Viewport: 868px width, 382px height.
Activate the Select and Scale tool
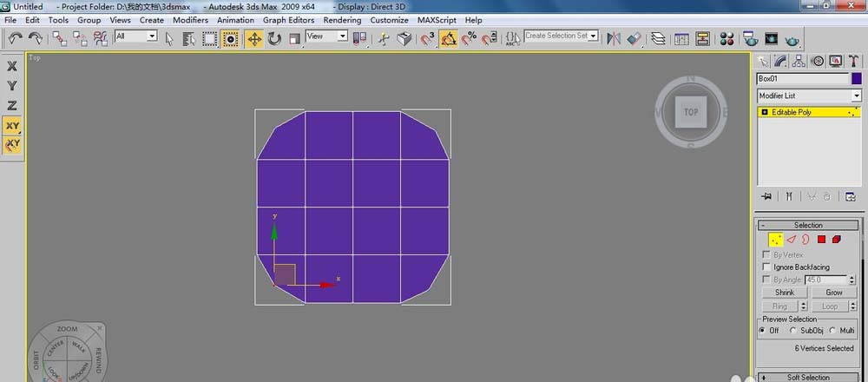[294, 38]
